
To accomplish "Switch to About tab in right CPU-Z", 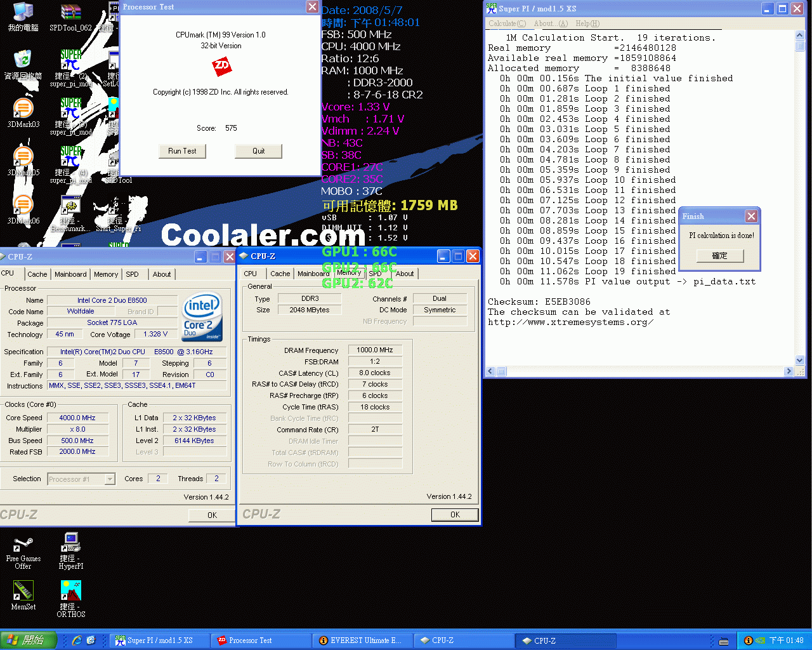I will point(405,274).
